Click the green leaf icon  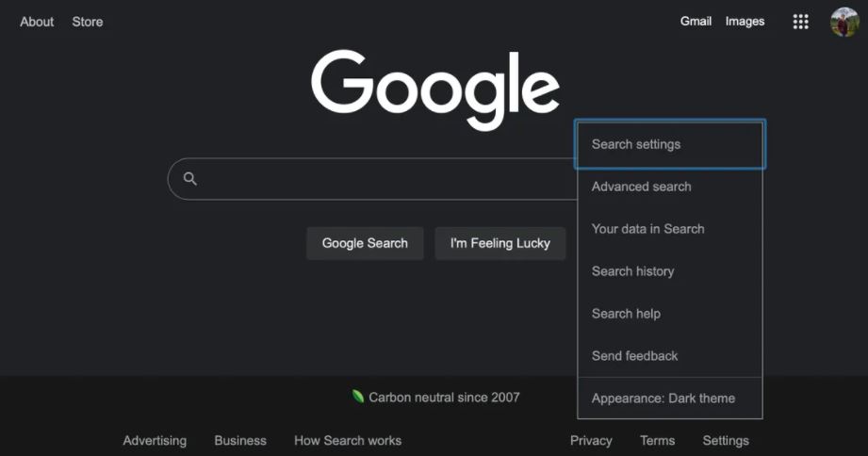358,397
